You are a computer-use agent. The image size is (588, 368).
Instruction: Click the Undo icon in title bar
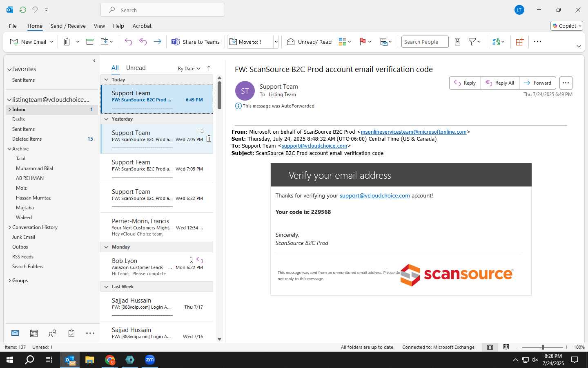(35, 9)
